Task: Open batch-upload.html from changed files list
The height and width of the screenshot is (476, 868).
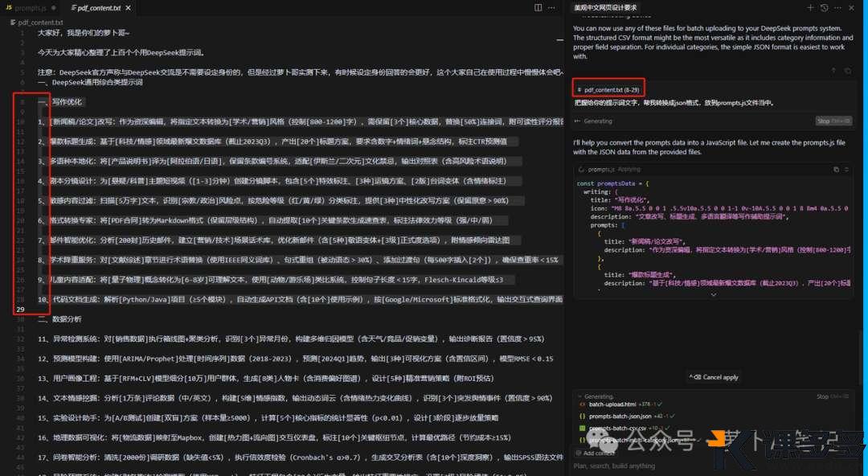Action: coord(612,404)
